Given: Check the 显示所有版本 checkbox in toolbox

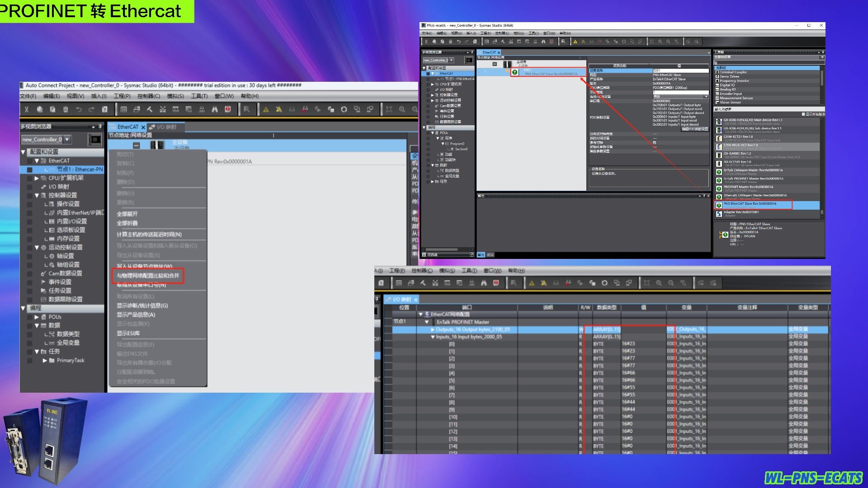Looking at the screenshot, I should [x=803, y=114].
